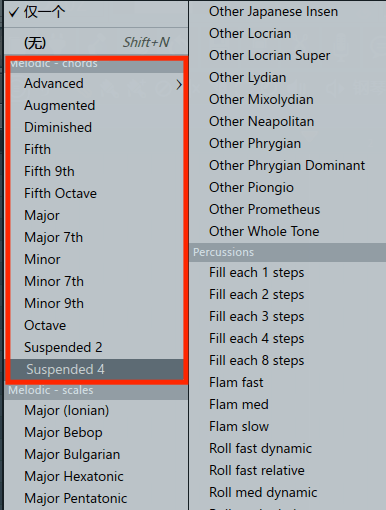
Task: Select Roll fast relative pattern
Action: tap(288, 471)
